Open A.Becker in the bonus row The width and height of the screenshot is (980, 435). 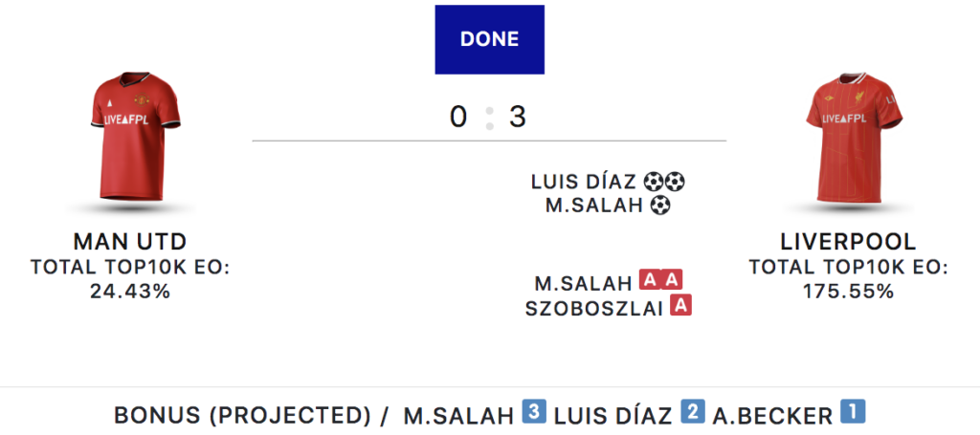(x=771, y=416)
